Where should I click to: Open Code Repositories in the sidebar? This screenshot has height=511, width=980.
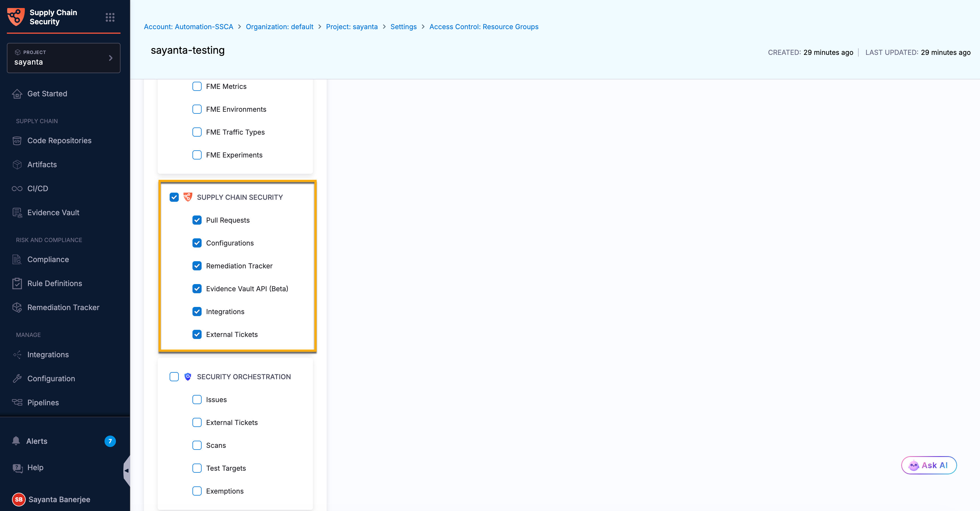(59, 141)
